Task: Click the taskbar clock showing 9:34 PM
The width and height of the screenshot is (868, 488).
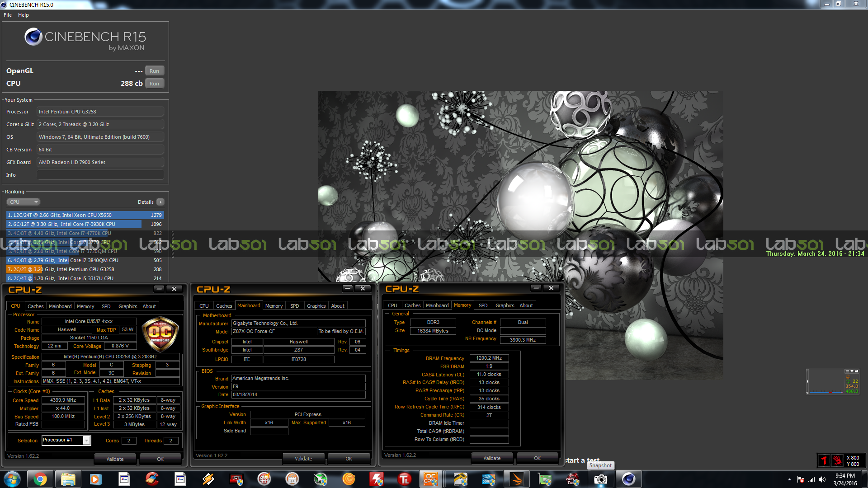Action: pyautogui.click(x=845, y=479)
